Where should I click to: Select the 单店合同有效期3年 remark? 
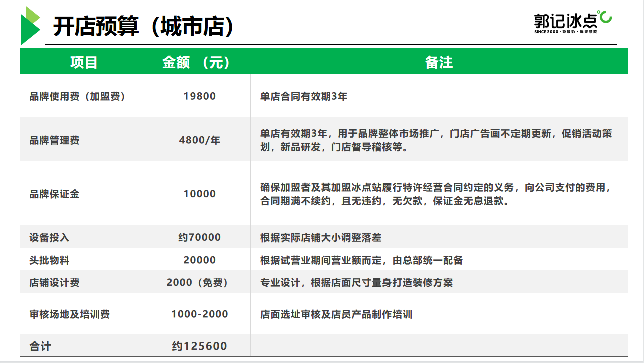[x=303, y=96]
